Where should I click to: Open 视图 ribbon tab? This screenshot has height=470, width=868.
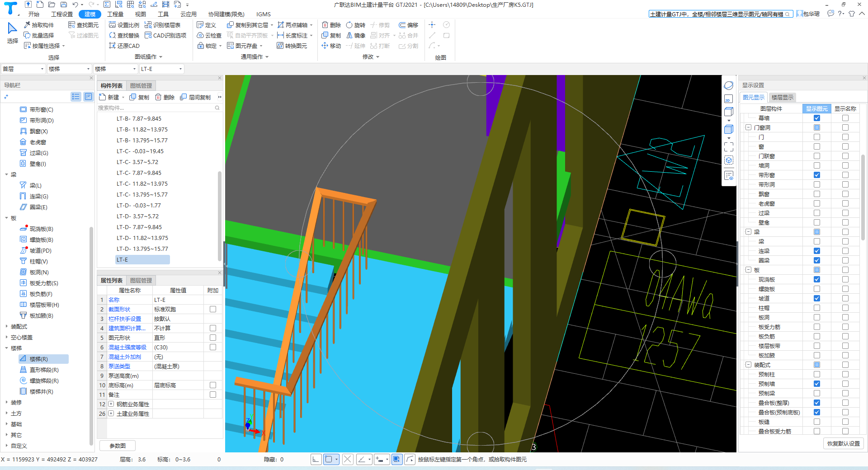[x=141, y=14]
